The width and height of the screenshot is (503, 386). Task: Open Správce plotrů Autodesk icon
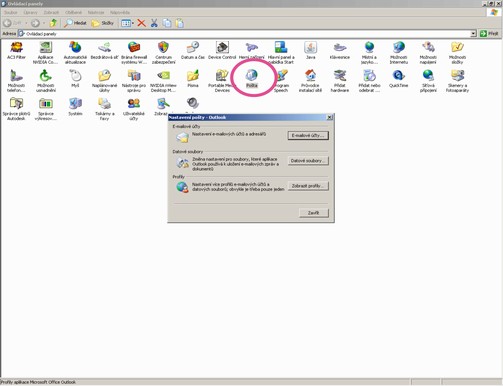pos(16,104)
